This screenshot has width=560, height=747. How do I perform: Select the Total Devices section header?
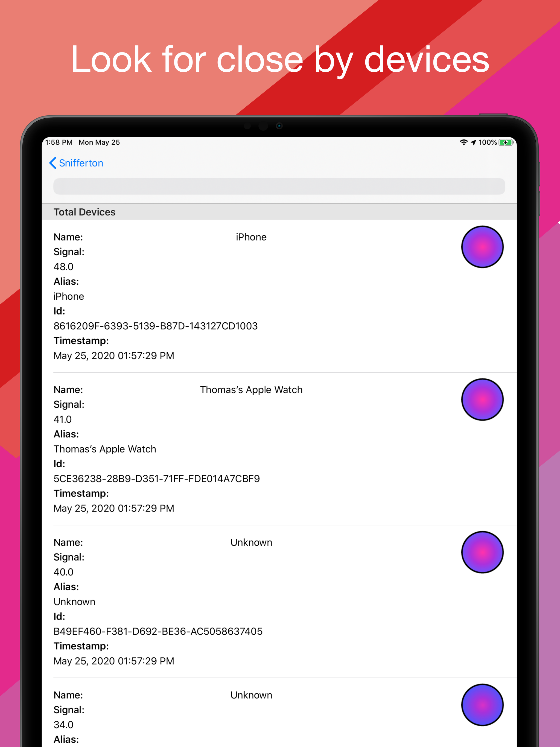tap(84, 212)
